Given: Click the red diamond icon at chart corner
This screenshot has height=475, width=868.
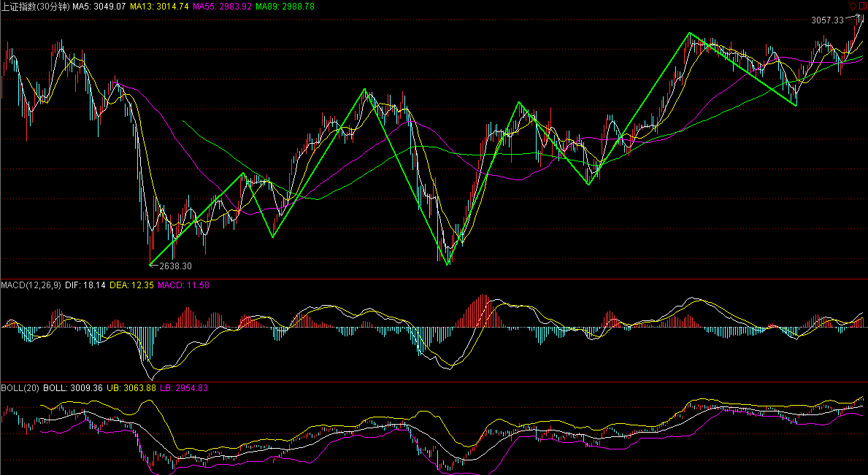Looking at the screenshot, I should (853, 6).
